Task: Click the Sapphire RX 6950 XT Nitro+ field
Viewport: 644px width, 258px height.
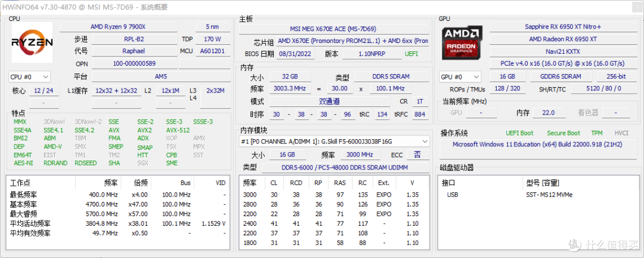Action: [563, 27]
